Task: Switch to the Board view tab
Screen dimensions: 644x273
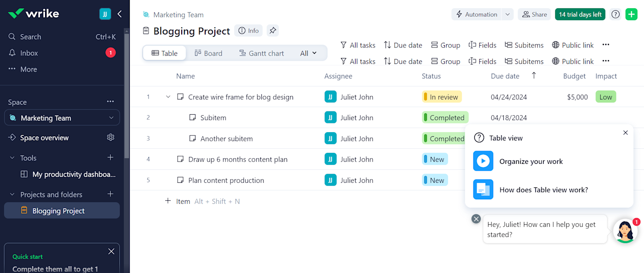Action: 208,53
